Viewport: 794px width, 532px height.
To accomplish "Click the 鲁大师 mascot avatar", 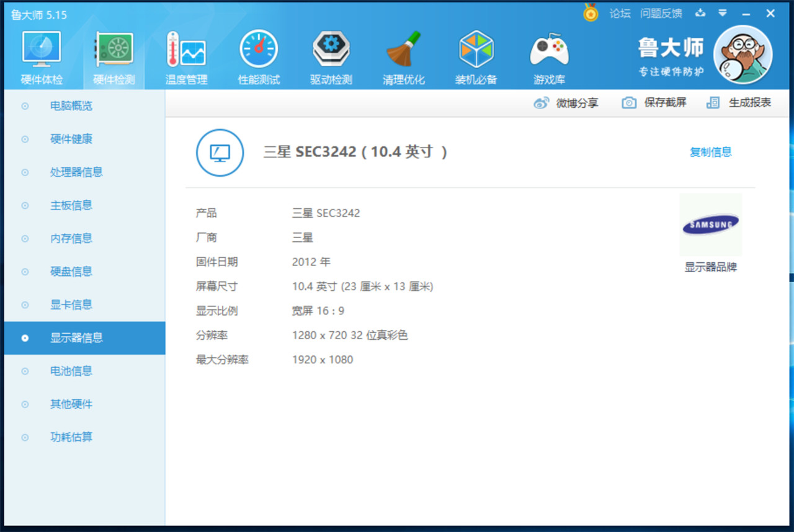I will click(743, 55).
